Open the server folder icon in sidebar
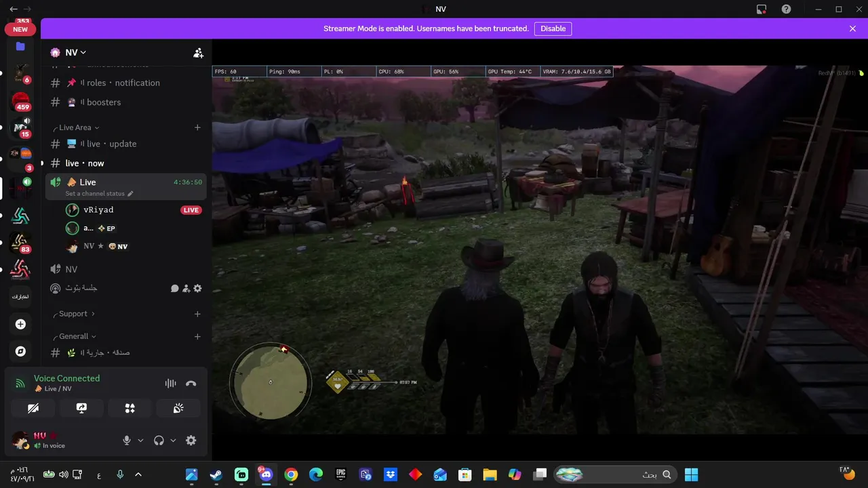This screenshot has width=868, height=488. click(20, 46)
